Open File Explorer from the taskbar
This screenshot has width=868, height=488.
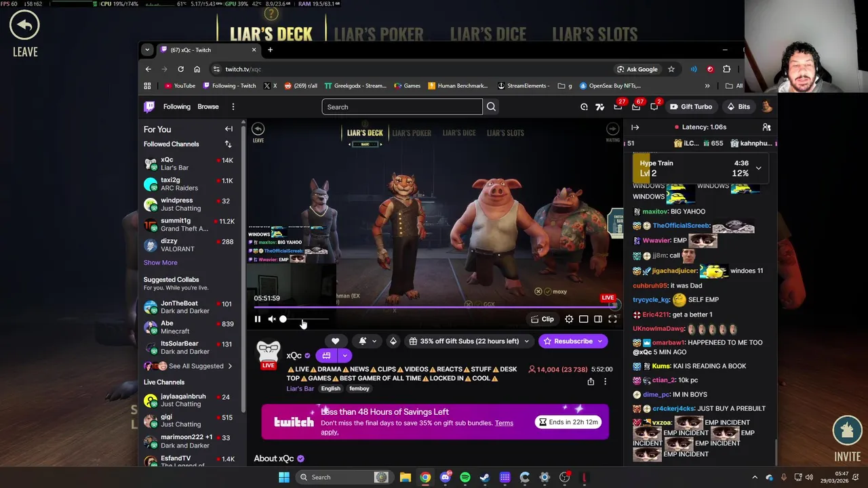pyautogui.click(x=405, y=477)
